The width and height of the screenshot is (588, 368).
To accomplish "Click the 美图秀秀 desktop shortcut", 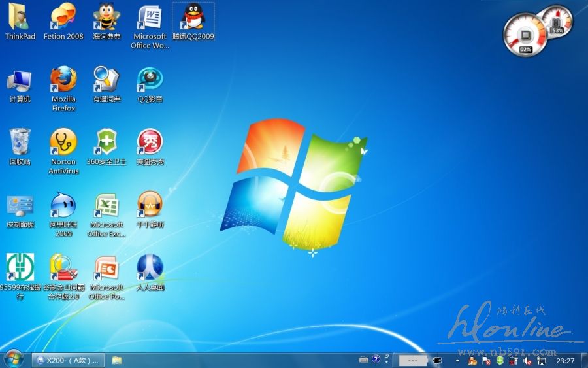I will (x=150, y=143).
